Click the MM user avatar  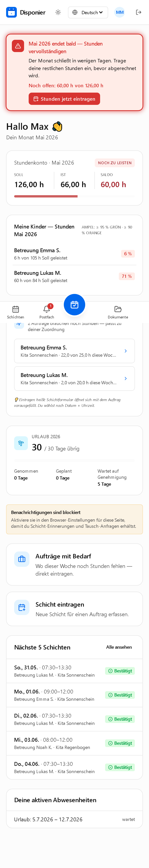[x=120, y=12]
